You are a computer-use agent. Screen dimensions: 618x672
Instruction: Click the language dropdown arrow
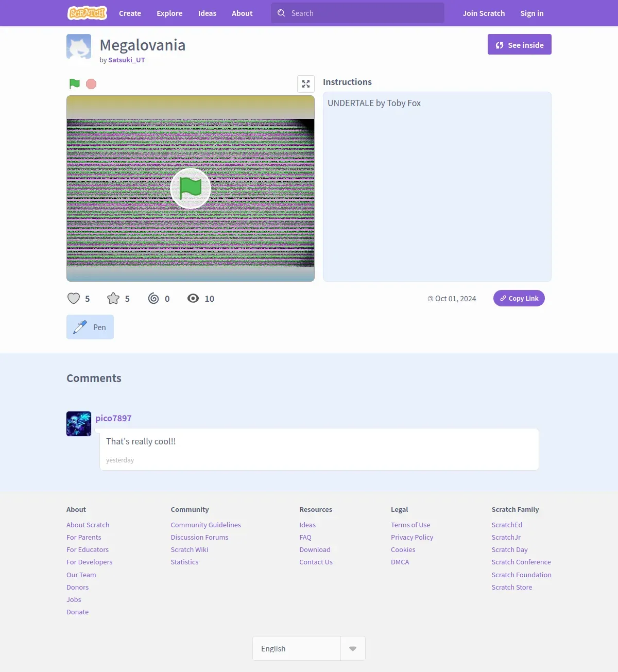353,648
